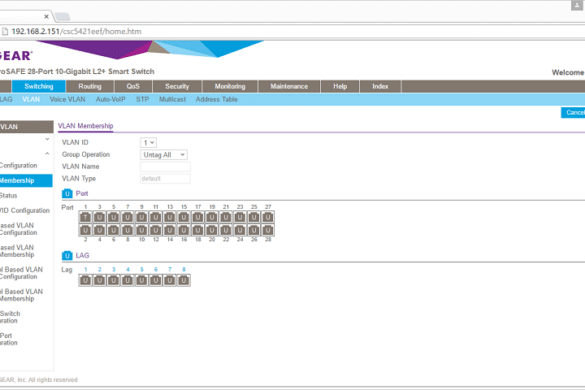
Task: Open the Routing main tab
Action: pos(90,86)
